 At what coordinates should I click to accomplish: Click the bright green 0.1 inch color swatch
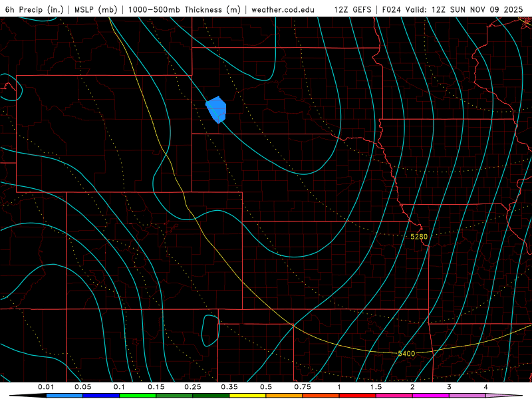point(138,396)
